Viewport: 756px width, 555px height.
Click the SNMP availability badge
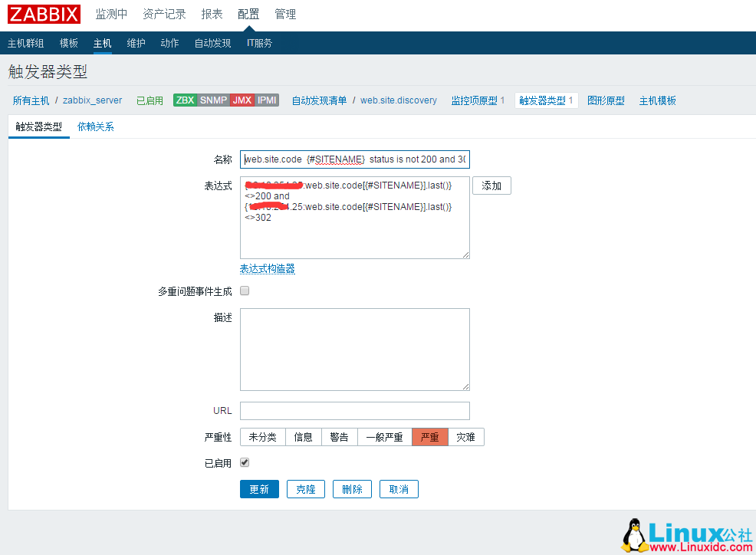click(213, 100)
